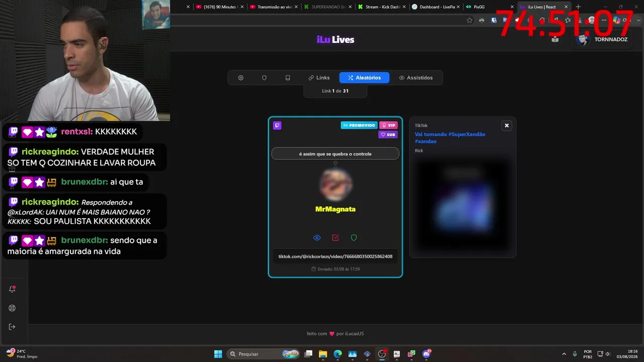644x362 pixels.
Task: Switch to 'Transmissão ao vivo' browser tab
Action: point(275,7)
